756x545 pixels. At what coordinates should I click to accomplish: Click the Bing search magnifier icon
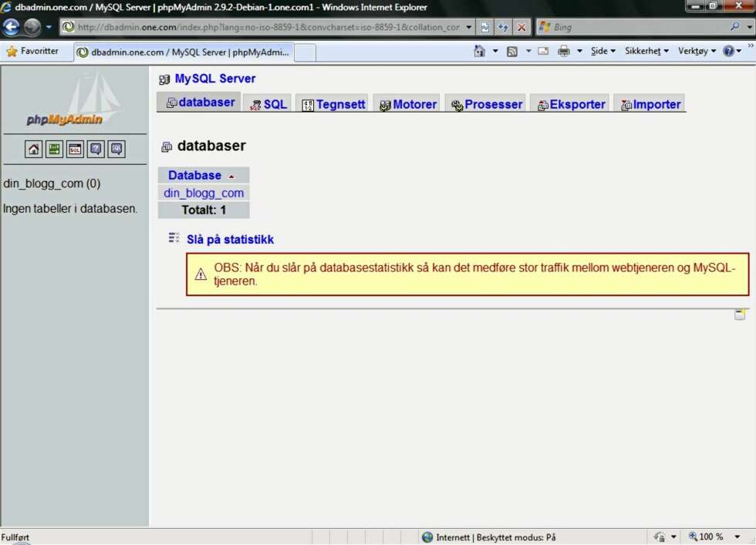coord(734,26)
